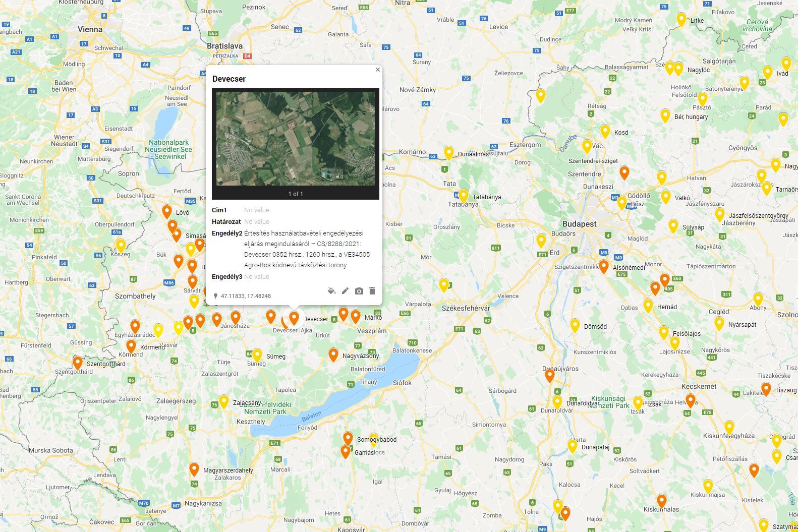Click the yellow Dömsöd marker
798x532 pixels.
point(575,326)
